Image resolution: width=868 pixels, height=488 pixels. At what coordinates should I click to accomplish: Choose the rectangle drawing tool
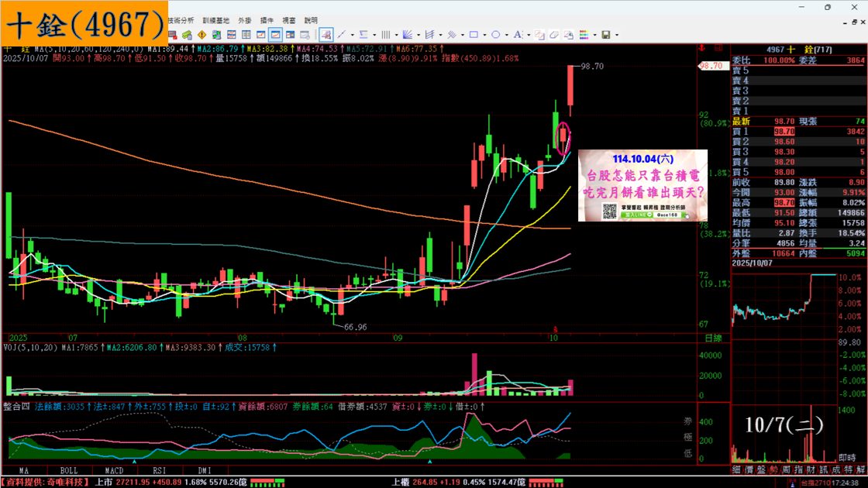coord(474,35)
